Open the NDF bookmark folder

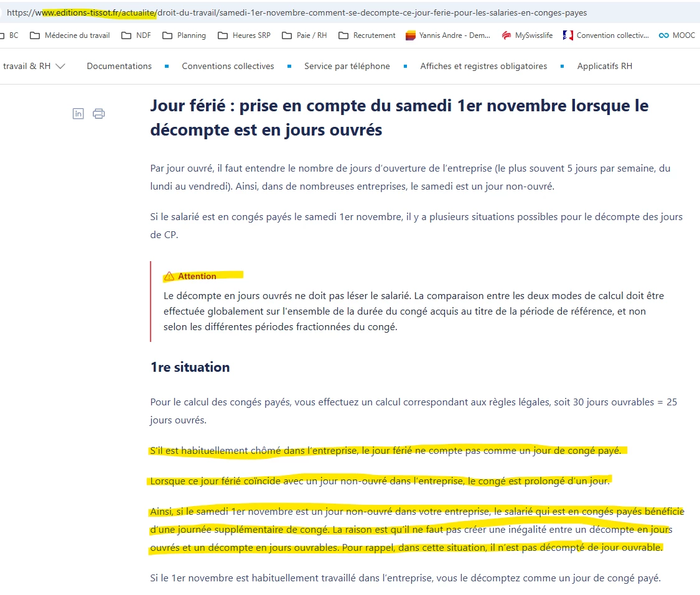click(x=136, y=35)
